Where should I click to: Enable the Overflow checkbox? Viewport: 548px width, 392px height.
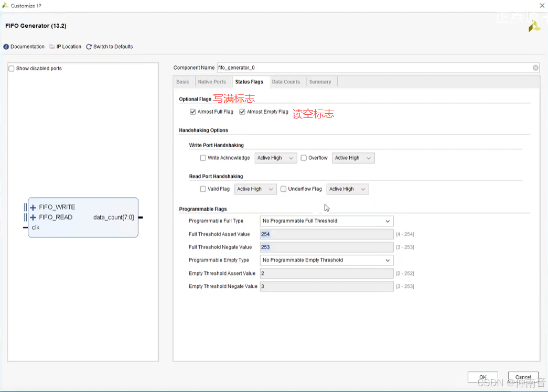(x=303, y=158)
